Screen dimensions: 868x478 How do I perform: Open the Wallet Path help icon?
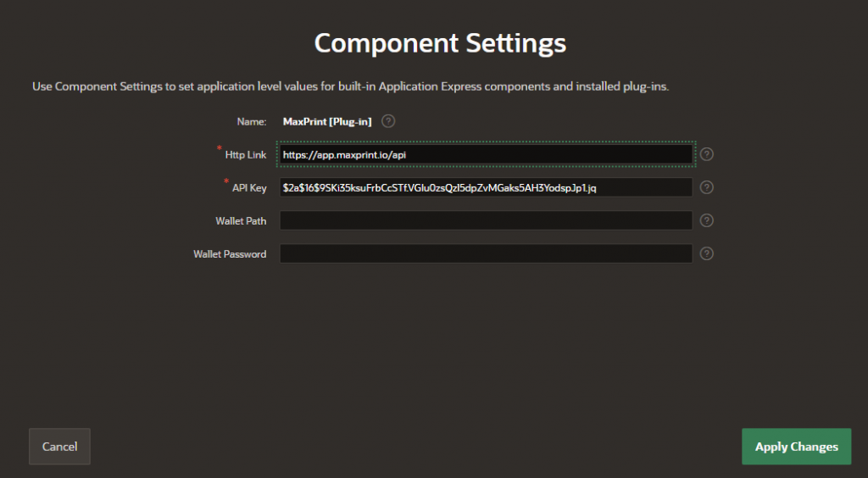(x=707, y=220)
